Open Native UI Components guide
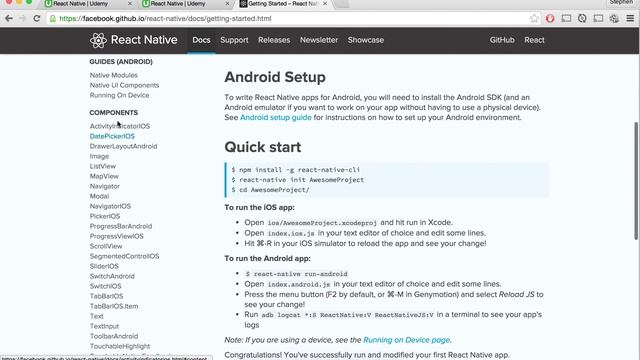 click(124, 85)
